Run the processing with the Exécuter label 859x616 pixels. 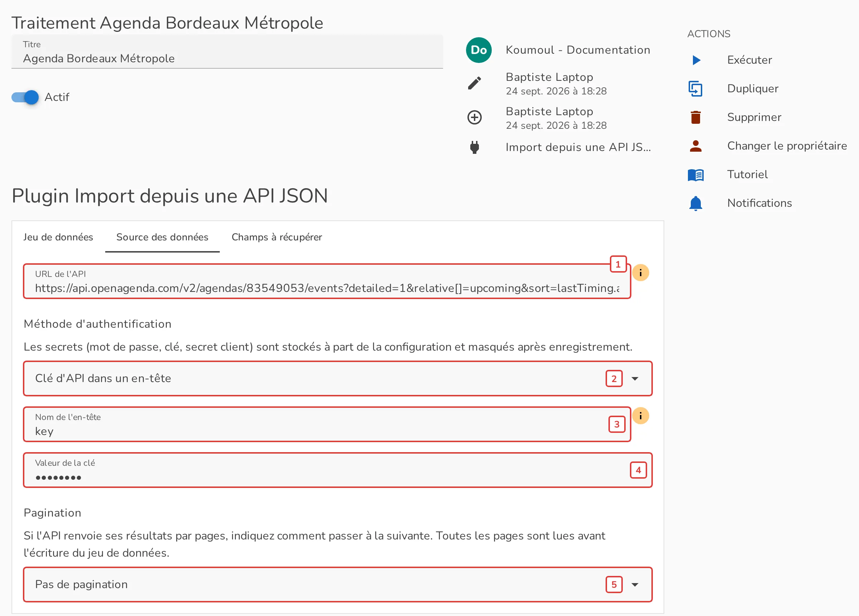[749, 60]
